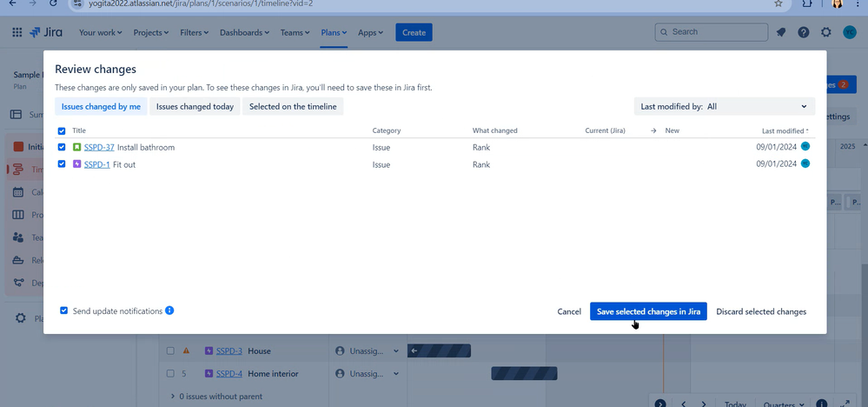Click the Title column header
868x407 pixels.
(x=79, y=130)
